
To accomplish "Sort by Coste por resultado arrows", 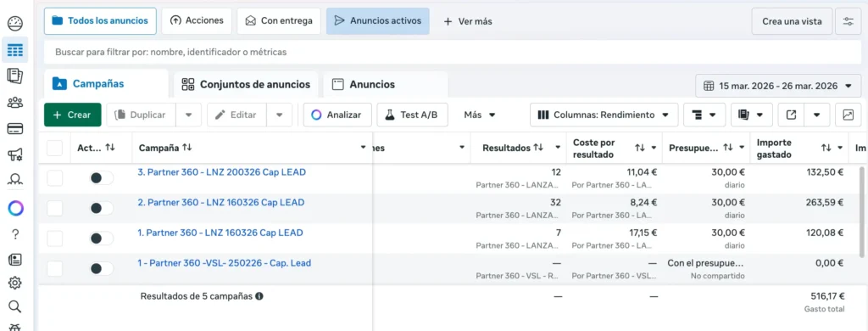I will (x=640, y=148).
